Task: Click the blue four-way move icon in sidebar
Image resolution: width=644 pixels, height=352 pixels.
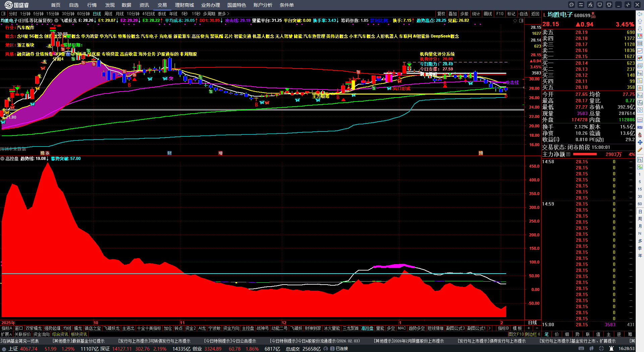Action: point(640,142)
